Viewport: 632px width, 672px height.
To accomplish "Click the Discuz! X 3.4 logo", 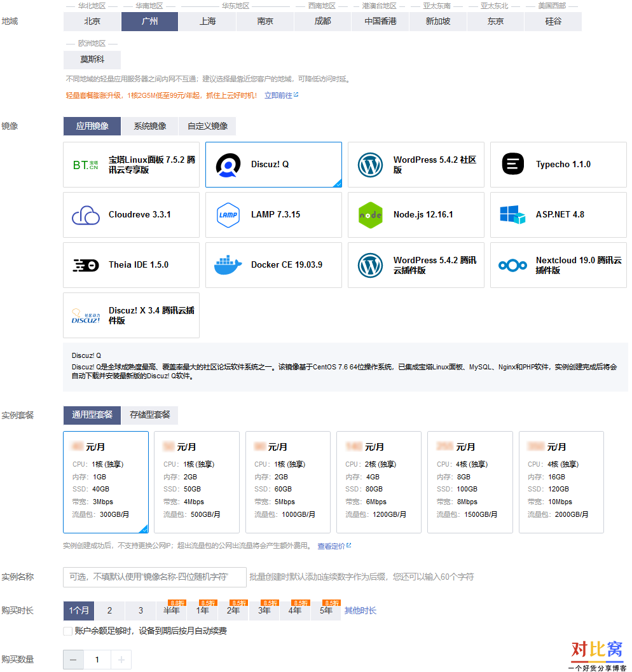I will [86, 316].
